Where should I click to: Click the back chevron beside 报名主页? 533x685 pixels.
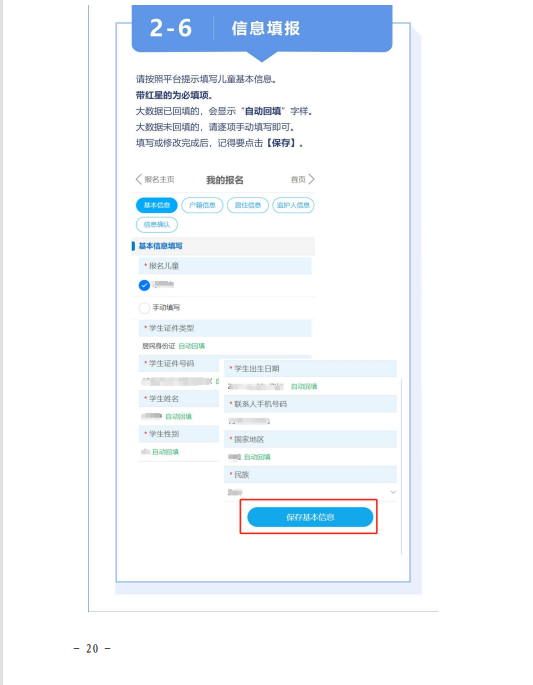tap(138, 180)
